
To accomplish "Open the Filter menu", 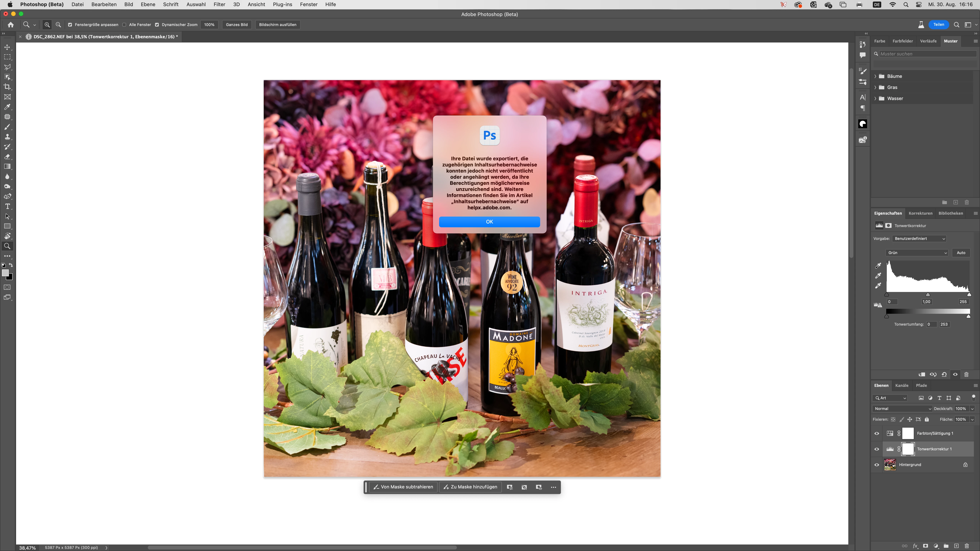I will click(x=219, y=5).
